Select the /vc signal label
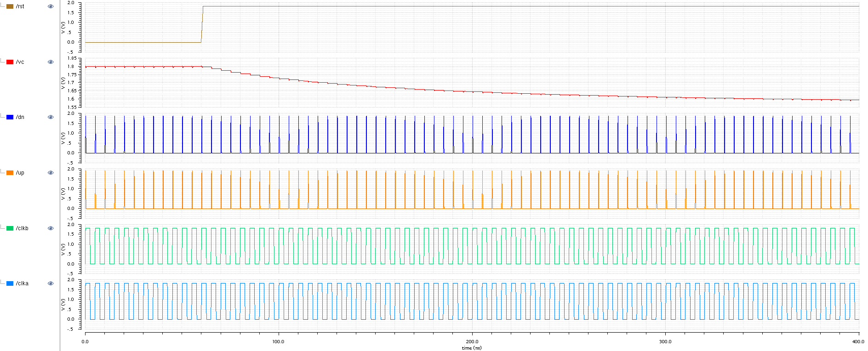Viewport: 868px width, 351px height. tap(20, 62)
